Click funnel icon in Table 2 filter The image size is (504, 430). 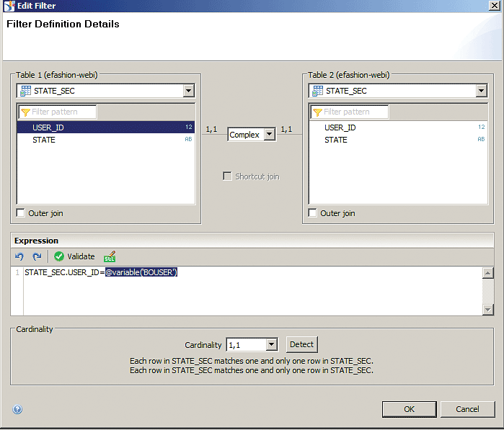tap(317, 112)
